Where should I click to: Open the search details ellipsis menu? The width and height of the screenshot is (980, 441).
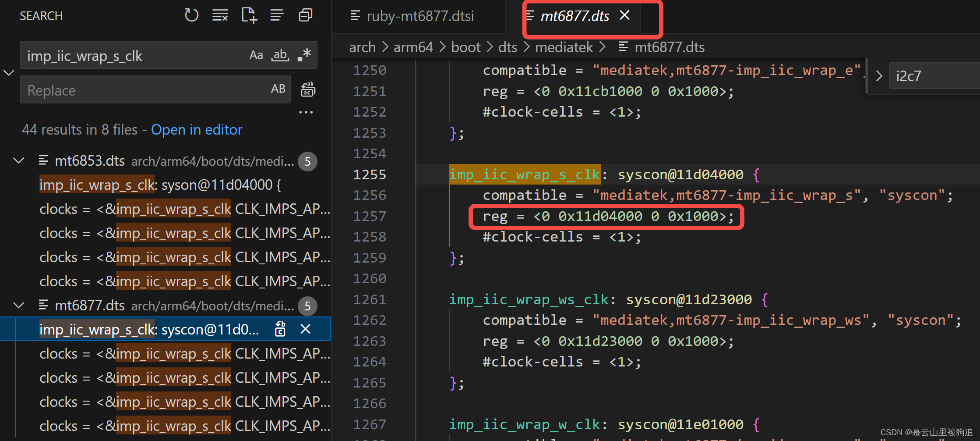point(306,112)
